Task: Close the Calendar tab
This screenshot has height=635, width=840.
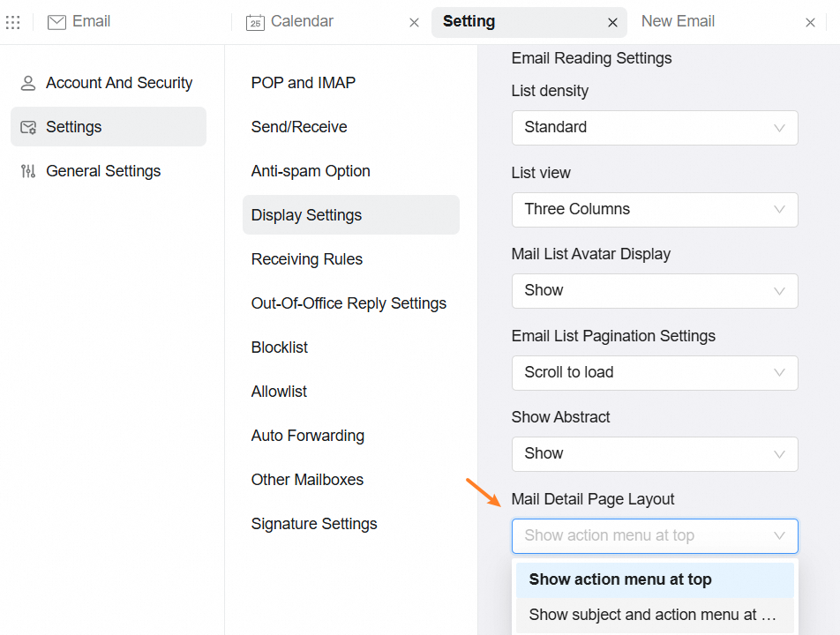Action: tap(414, 23)
